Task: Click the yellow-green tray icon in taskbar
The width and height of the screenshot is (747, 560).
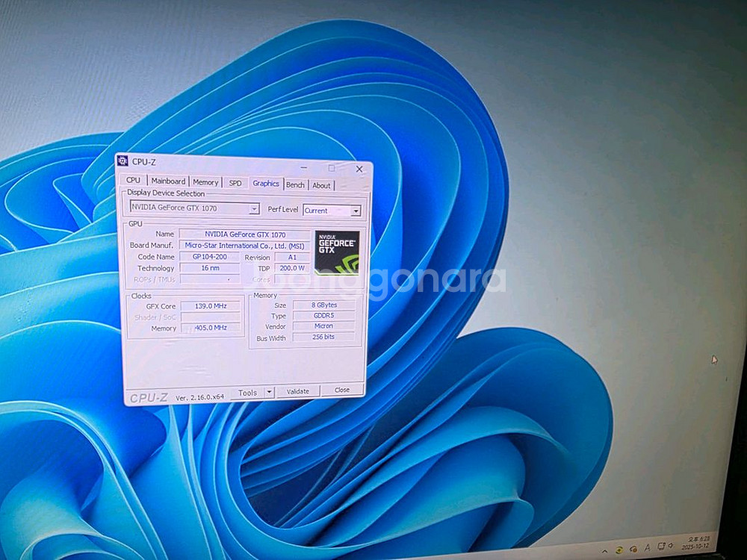Action: [x=619, y=551]
